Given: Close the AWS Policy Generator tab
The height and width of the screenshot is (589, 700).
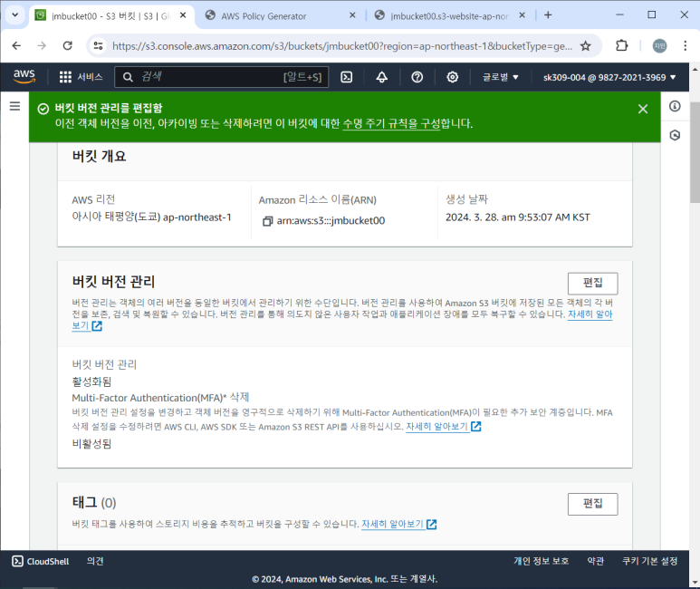Looking at the screenshot, I should pyautogui.click(x=352, y=15).
